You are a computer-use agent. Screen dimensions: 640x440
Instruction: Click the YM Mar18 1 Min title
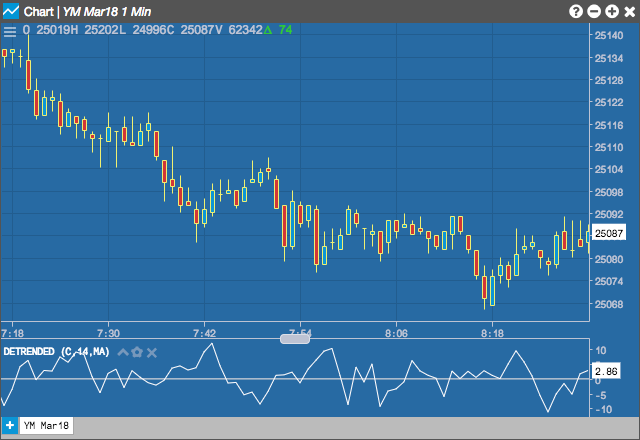107,11
